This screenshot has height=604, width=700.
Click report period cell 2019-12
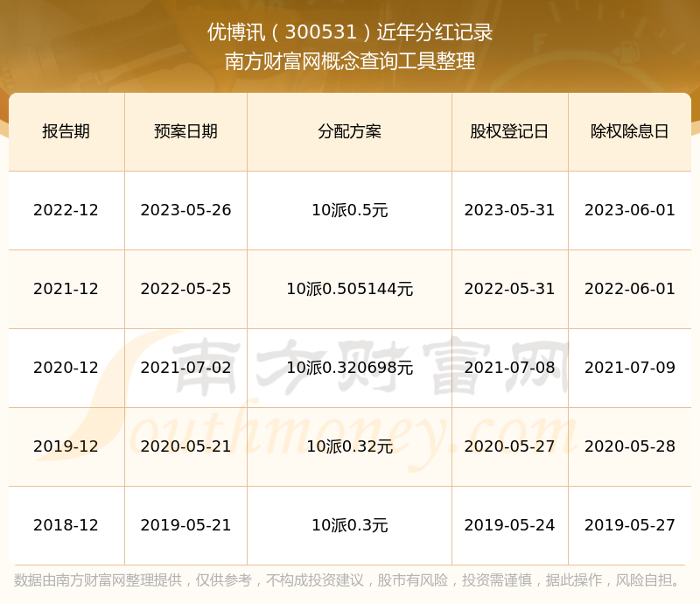[66, 446]
